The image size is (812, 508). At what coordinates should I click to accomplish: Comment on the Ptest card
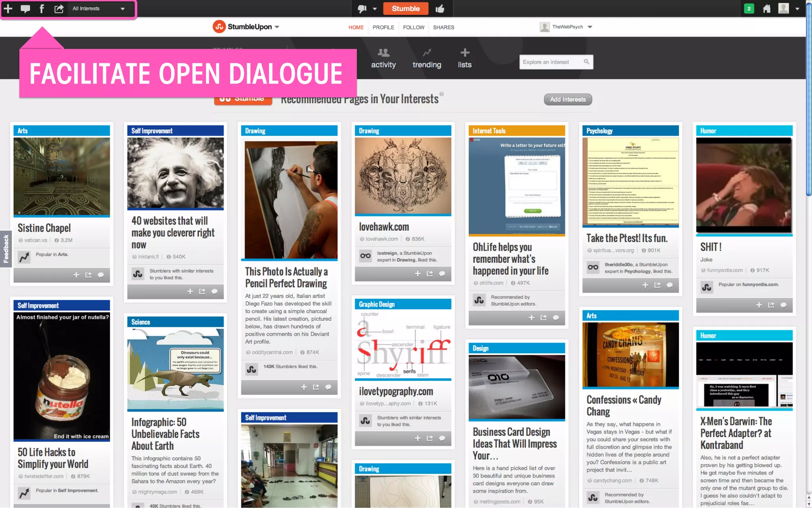[x=670, y=285]
